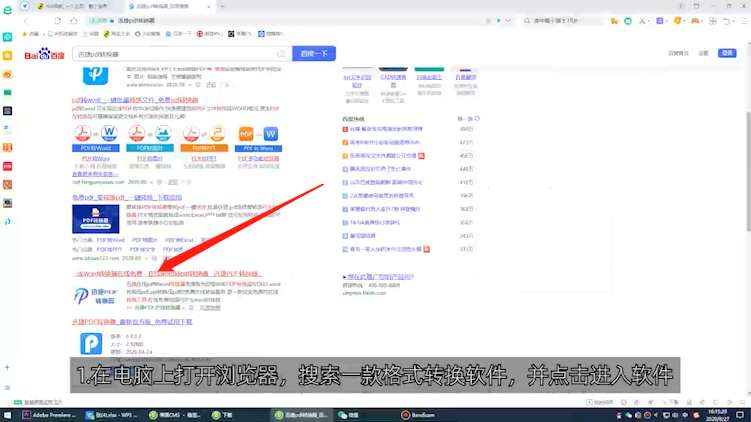Viewport: 751px width, 422px height.
Task: Click teal icon at top of browser sidebar
Action: tap(8, 37)
